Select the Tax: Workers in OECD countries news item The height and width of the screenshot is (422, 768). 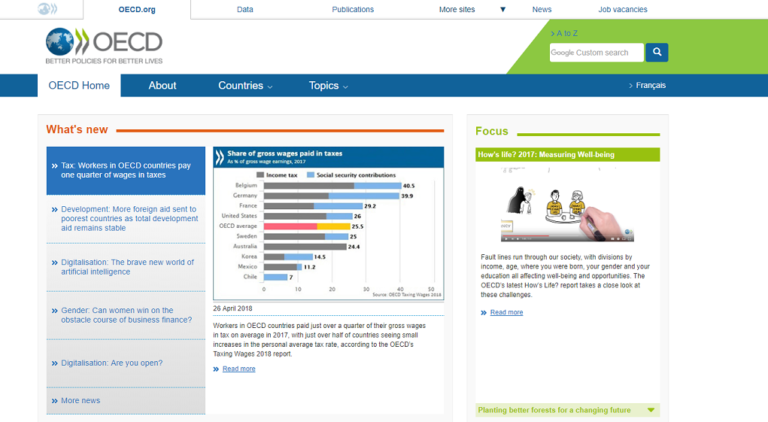(x=126, y=170)
